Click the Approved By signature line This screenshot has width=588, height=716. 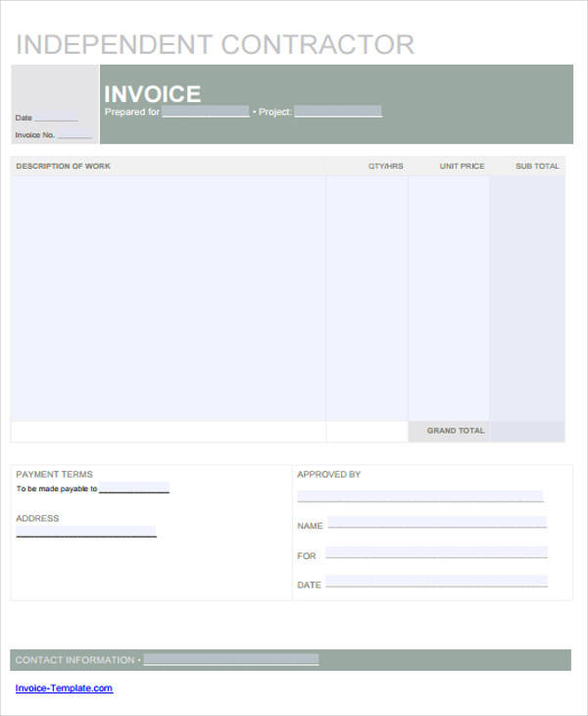420,496
